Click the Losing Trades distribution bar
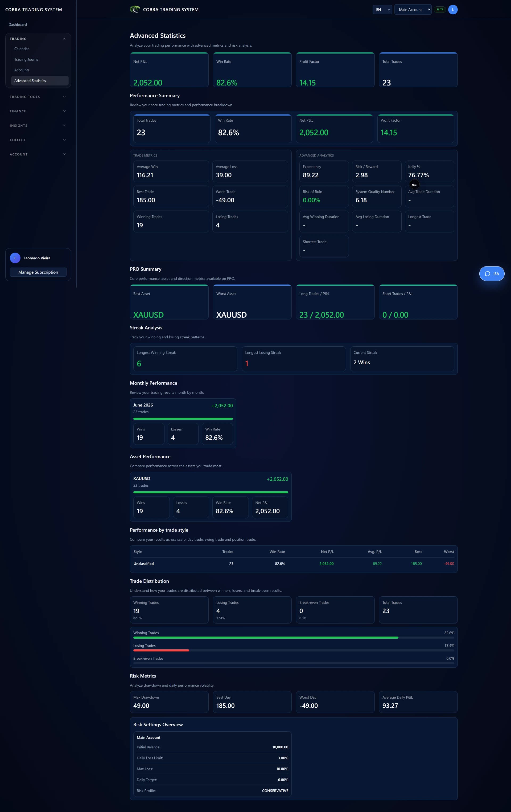This screenshot has height=812, width=511. pyautogui.click(x=294, y=650)
